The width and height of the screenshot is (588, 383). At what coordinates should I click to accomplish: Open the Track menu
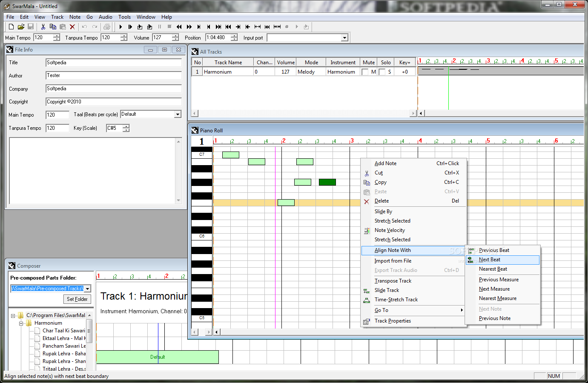(57, 17)
